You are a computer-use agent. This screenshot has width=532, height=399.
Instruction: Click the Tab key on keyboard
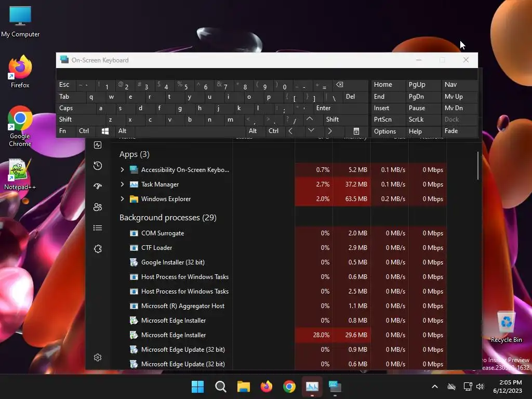pos(71,97)
